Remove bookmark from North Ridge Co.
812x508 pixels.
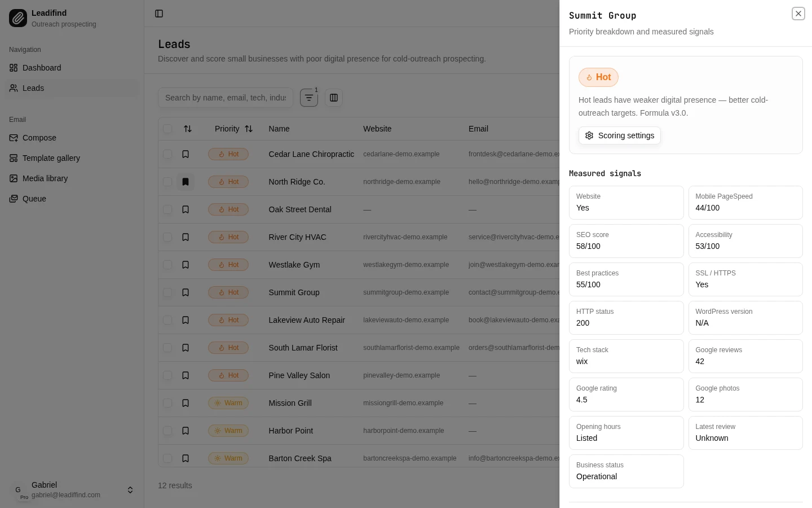(x=186, y=182)
